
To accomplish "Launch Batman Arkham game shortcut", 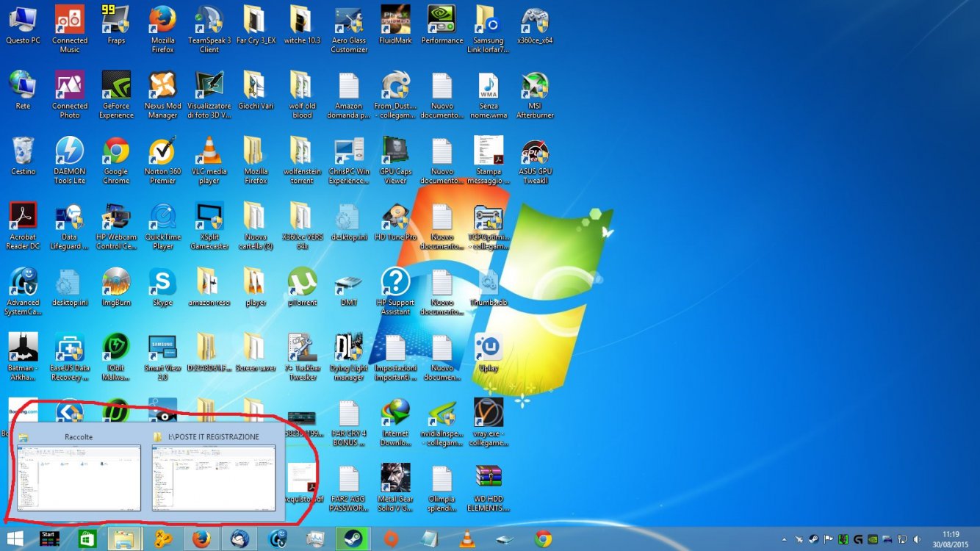I will [x=23, y=356].
